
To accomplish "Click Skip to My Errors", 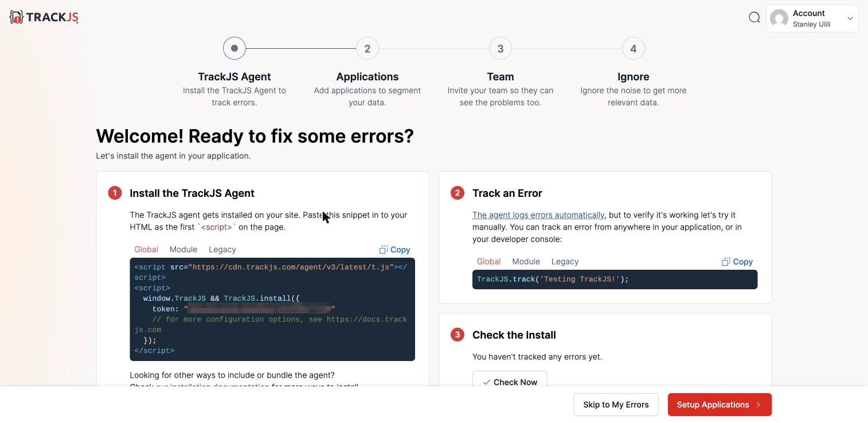I will tap(616, 405).
